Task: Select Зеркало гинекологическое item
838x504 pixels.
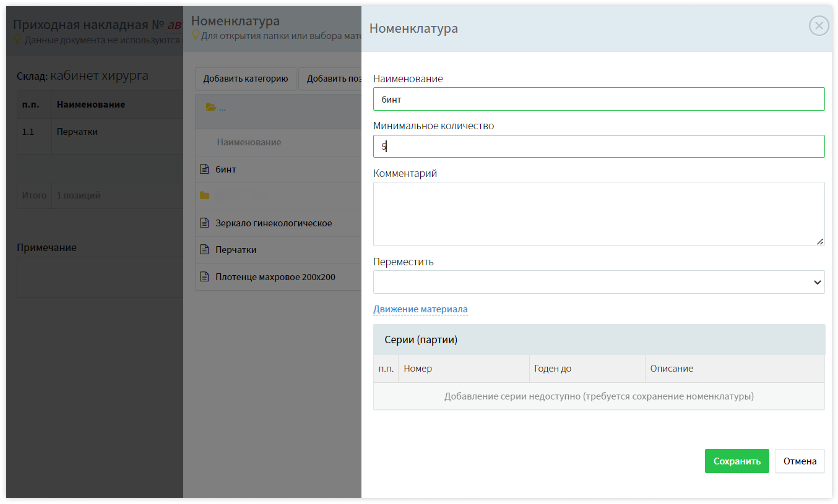Action: click(x=274, y=223)
